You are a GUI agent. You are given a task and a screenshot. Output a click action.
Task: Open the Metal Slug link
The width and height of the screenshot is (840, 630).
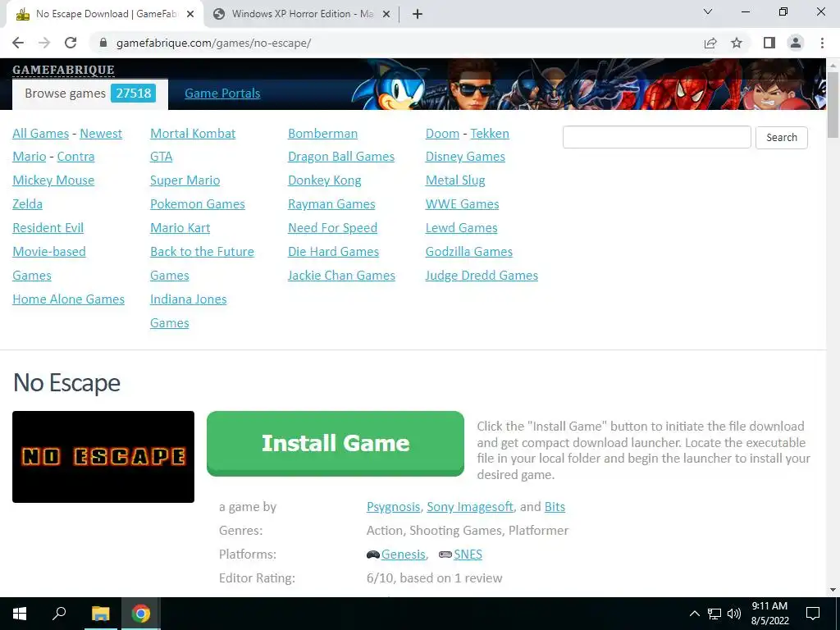click(455, 180)
